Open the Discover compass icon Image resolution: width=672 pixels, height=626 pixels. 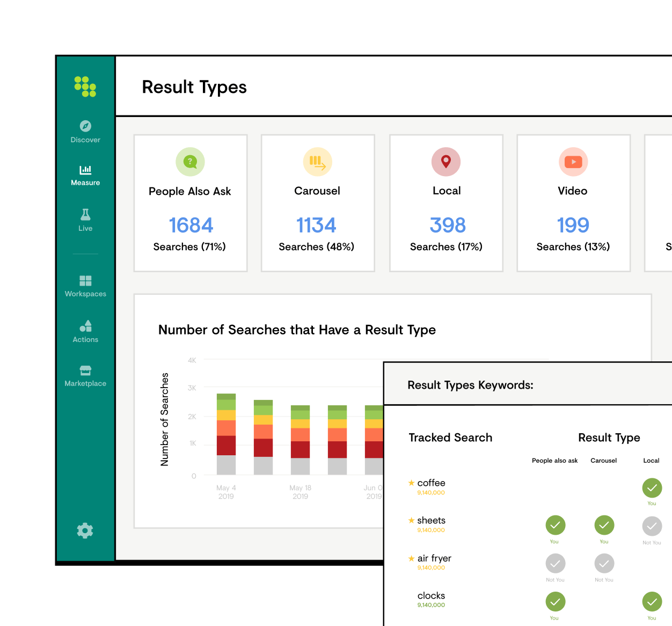click(x=85, y=126)
